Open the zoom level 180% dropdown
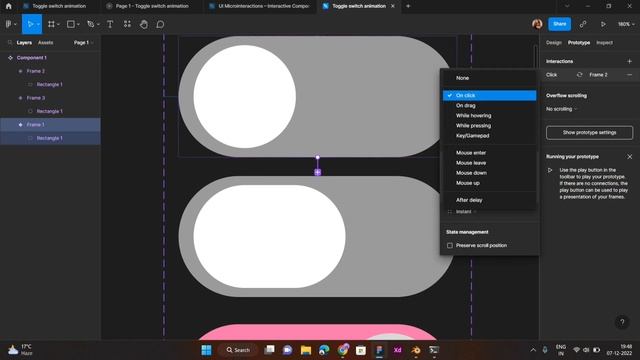This screenshot has width=640, height=360. coord(626,24)
